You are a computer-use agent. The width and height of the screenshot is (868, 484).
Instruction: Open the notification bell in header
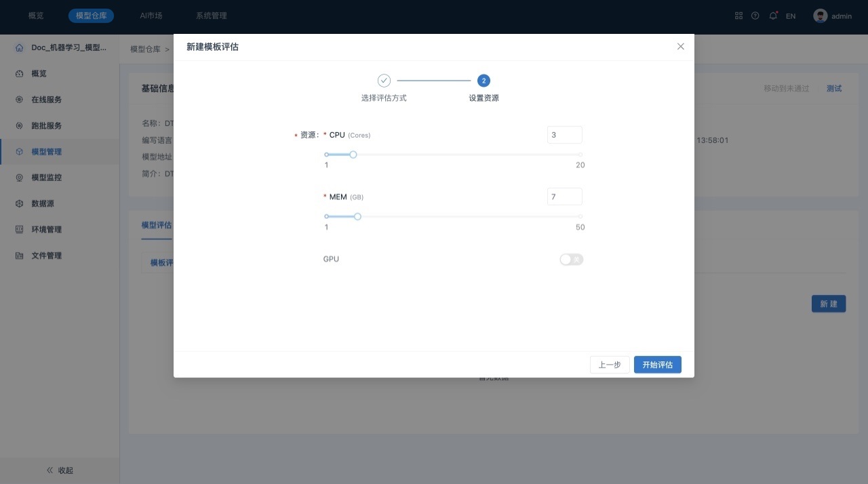point(773,16)
